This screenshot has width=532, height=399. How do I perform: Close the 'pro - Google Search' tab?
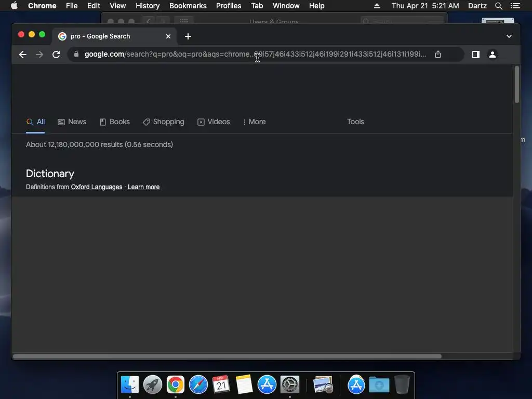[x=168, y=36]
